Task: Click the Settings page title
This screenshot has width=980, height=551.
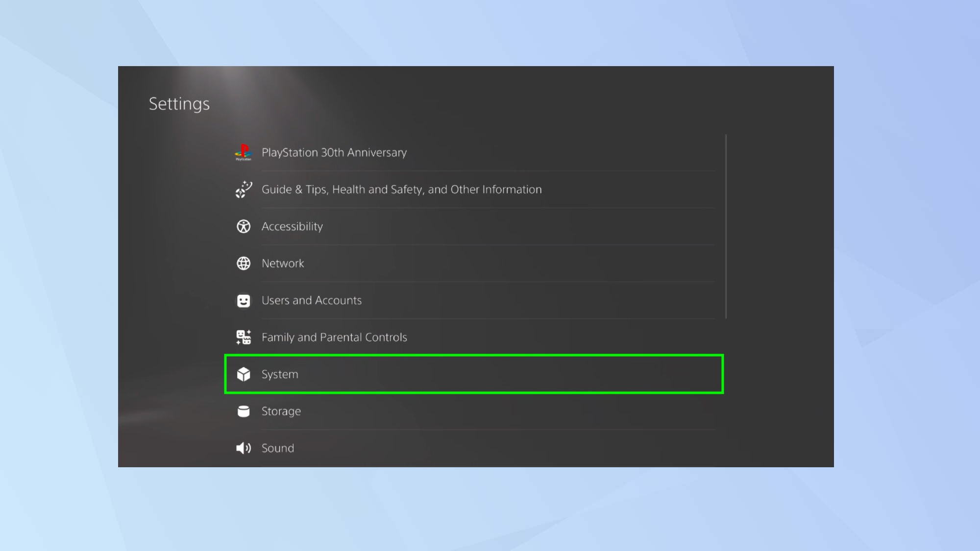Action: [179, 104]
